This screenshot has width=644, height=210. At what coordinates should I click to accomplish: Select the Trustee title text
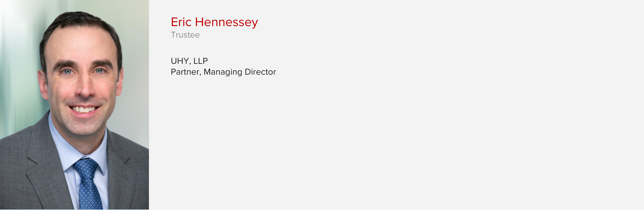coord(185,35)
